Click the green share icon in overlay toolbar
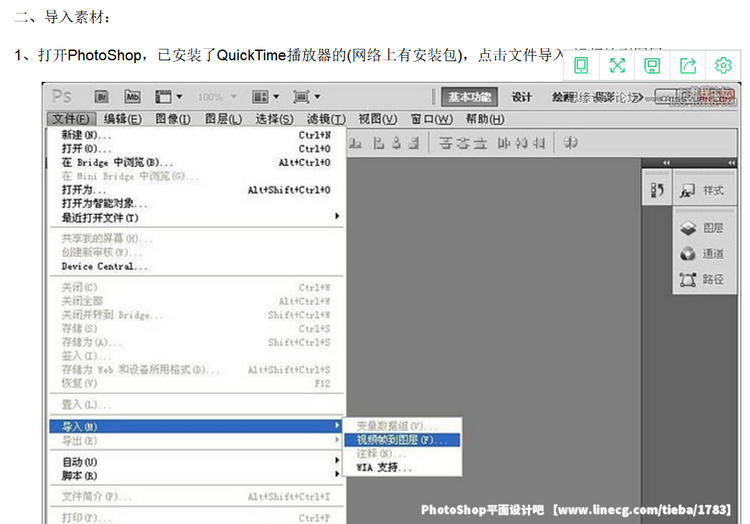Viewport: 750px width, 524px height. tap(688, 66)
